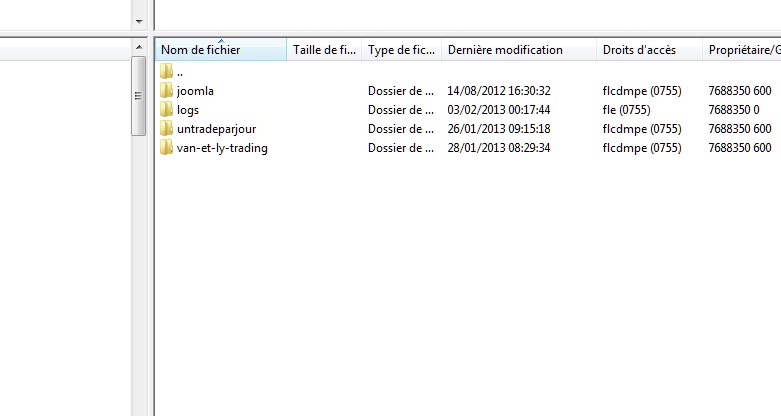Click the parent directory '..' folder icon
This screenshot has width=781, height=416.
click(x=167, y=72)
